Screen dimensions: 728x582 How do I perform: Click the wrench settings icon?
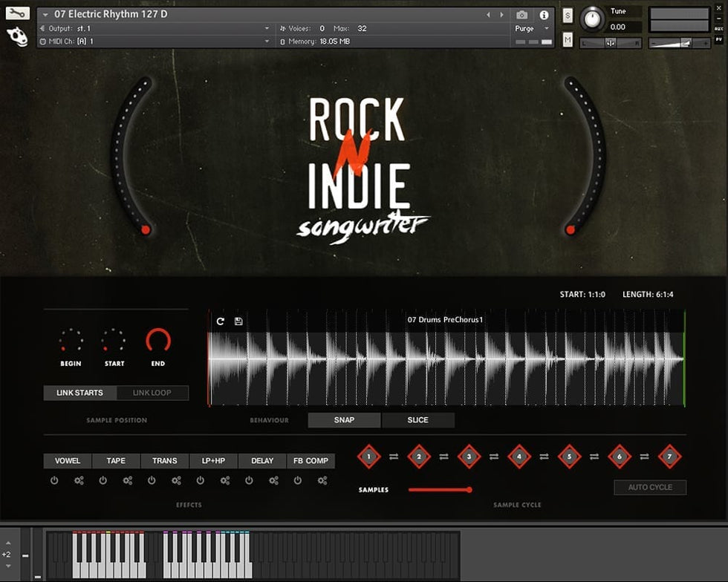(x=17, y=13)
